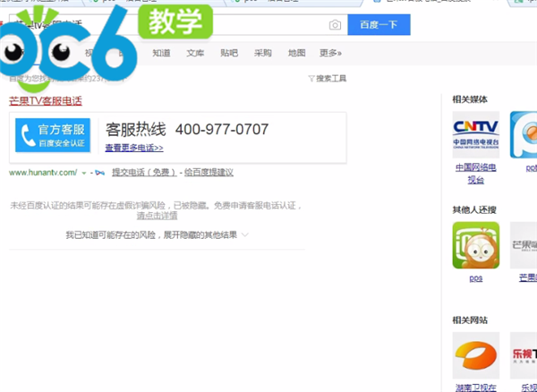
Task: Click the 湖南卫视 orange logo thumbnail
Action: (x=476, y=355)
